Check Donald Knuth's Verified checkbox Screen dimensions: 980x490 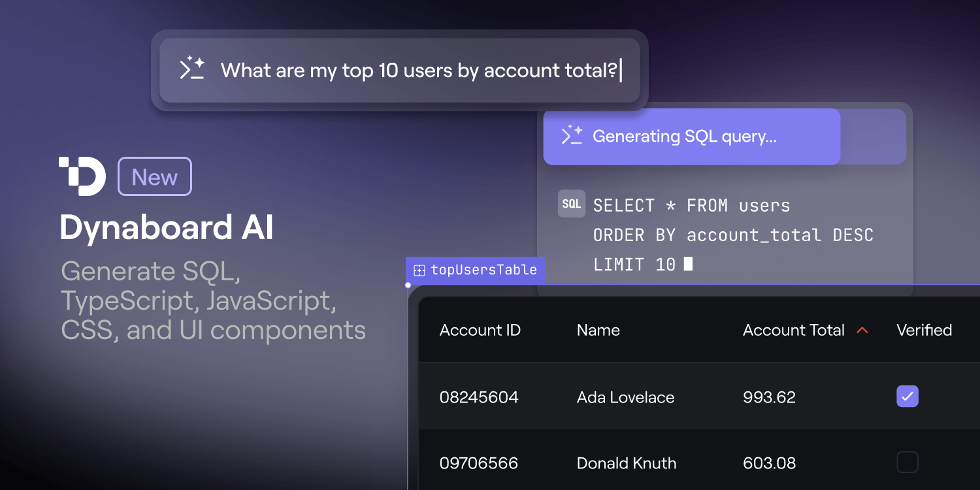pyautogui.click(x=907, y=462)
